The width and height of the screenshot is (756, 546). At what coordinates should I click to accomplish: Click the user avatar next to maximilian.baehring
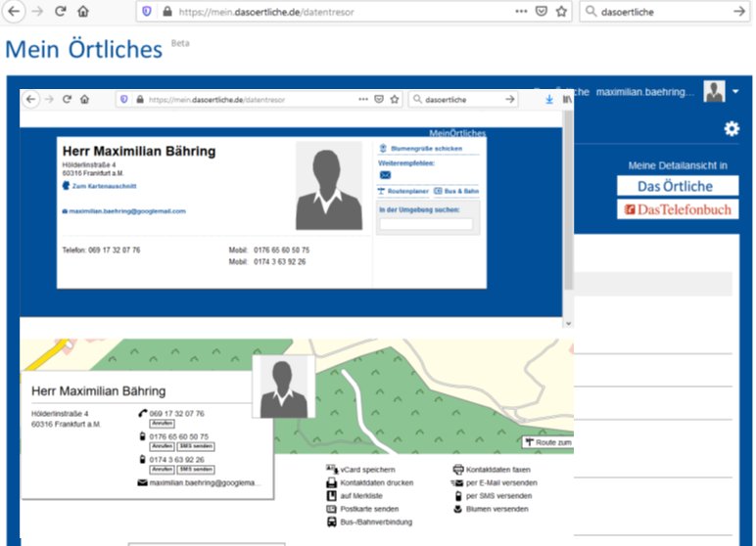(x=714, y=91)
